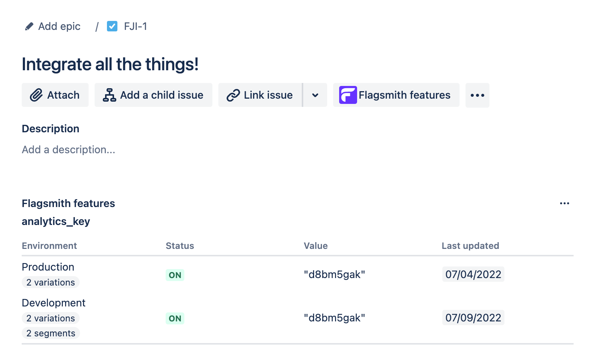Open the more actions ellipsis in the toolbar
Image resolution: width=605 pixels, height=364 pixels.
(x=477, y=95)
